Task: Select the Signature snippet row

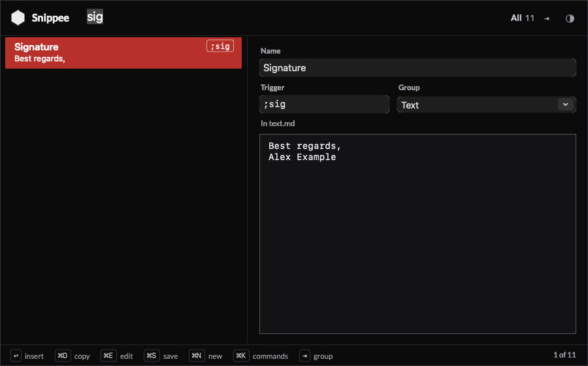Action: pyautogui.click(x=123, y=53)
